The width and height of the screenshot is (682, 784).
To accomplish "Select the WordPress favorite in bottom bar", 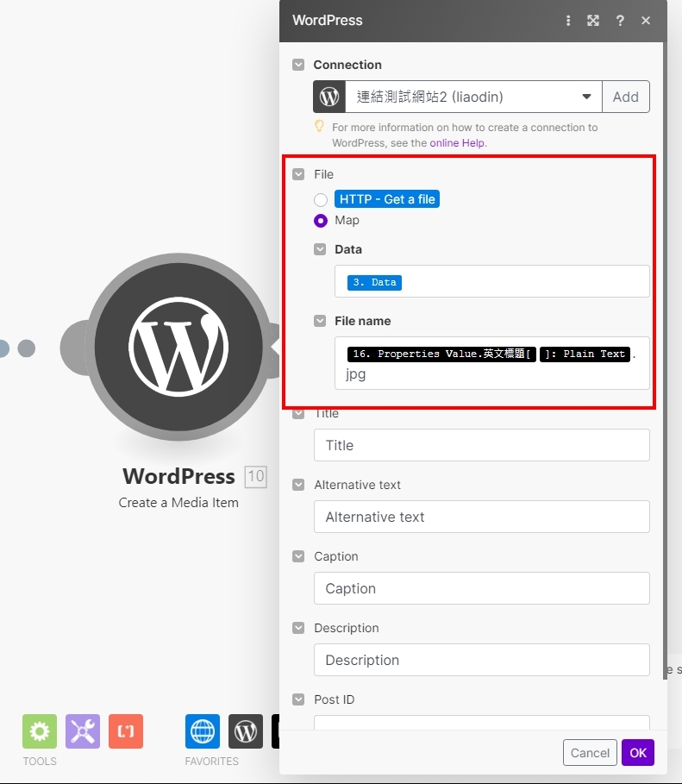I will tap(246, 731).
